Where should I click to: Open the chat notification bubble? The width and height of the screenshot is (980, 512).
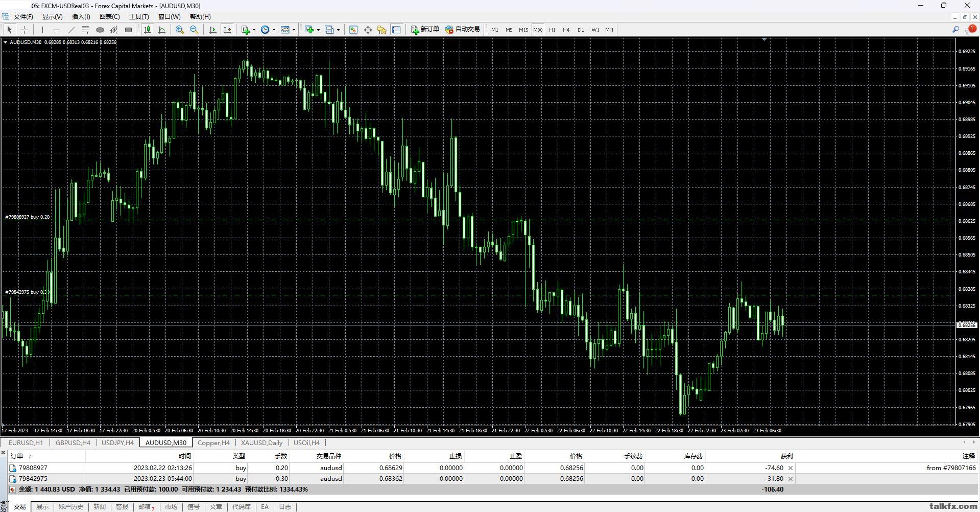971,30
